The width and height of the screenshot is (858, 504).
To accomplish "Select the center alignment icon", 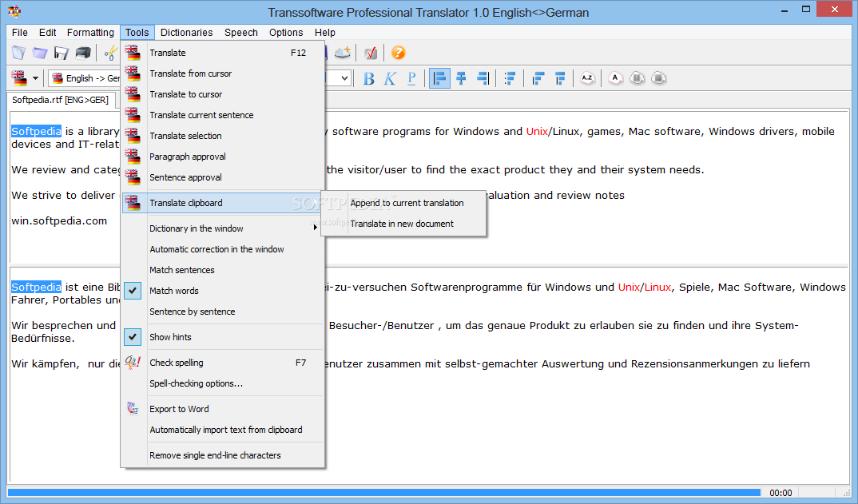I will click(x=461, y=79).
